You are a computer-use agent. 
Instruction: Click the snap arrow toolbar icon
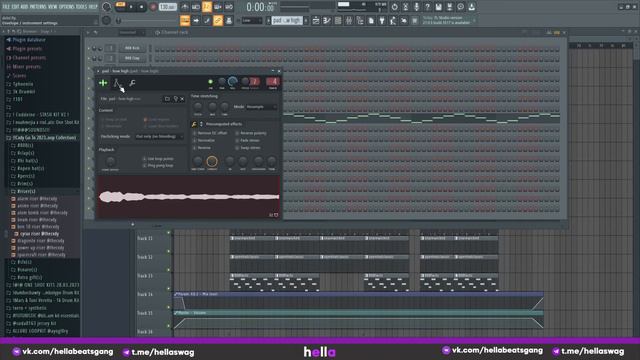point(196,20)
